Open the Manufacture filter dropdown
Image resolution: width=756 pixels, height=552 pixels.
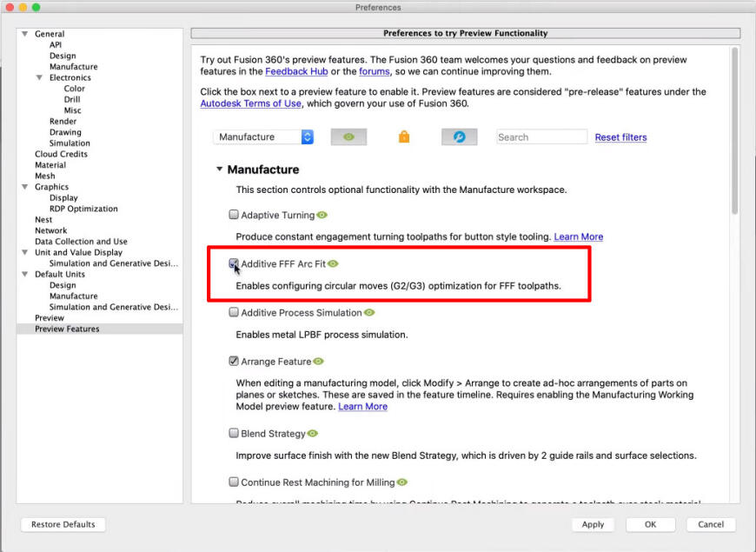(x=264, y=137)
